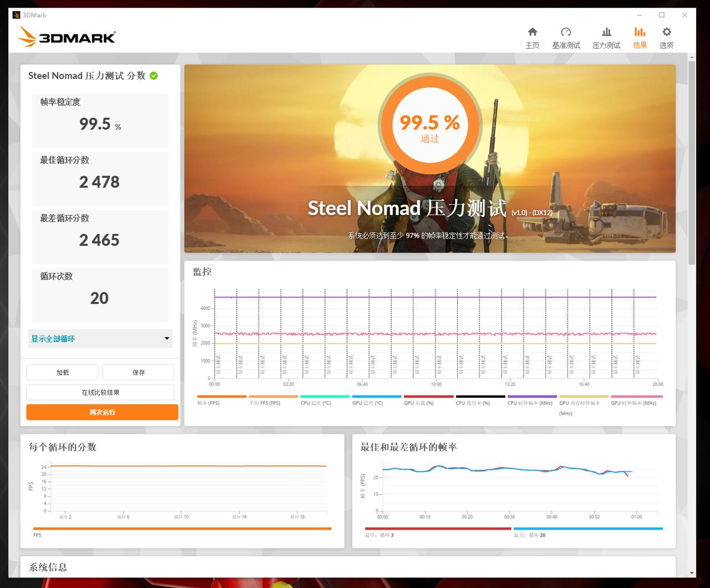
Task: Click the 最佳和最差循环的帧率 heading
Action: [x=409, y=447]
